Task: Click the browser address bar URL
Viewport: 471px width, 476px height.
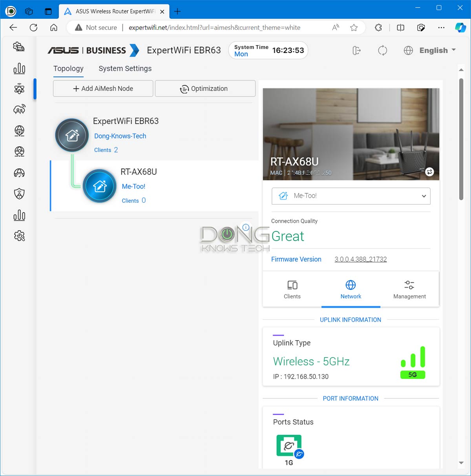Action: tap(214, 27)
